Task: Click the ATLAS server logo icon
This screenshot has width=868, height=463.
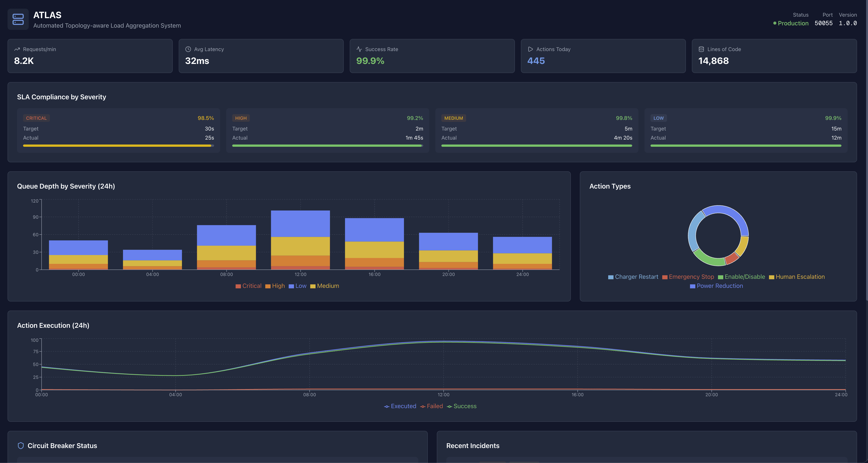Action: coord(18,19)
